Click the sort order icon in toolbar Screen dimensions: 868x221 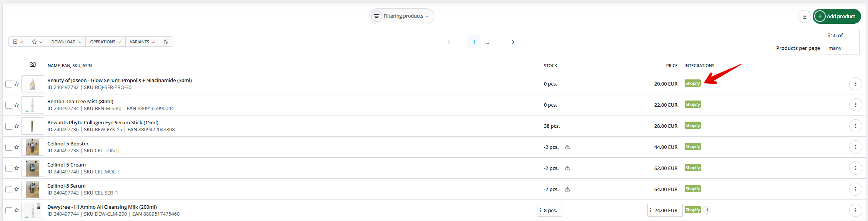[x=166, y=42]
